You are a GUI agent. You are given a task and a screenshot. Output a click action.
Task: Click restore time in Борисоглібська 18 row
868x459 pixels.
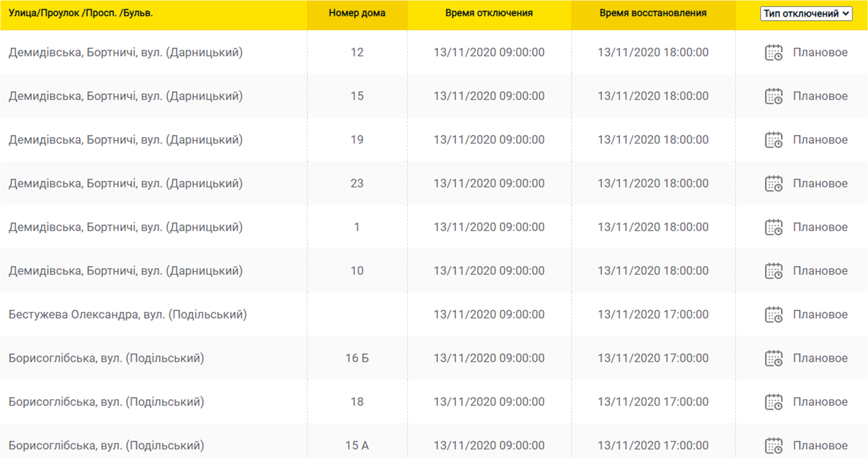coord(652,402)
